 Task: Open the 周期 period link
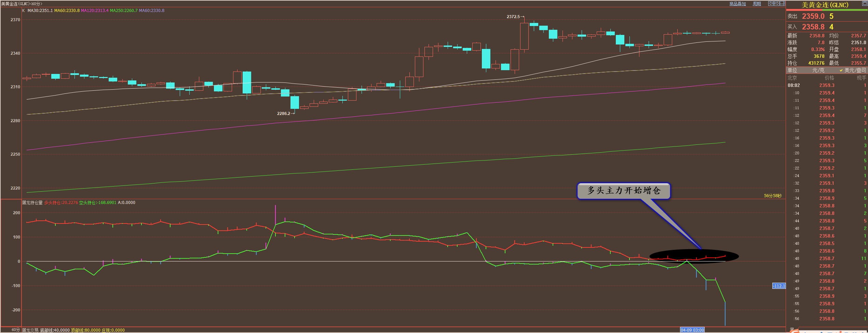(x=757, y=4)
